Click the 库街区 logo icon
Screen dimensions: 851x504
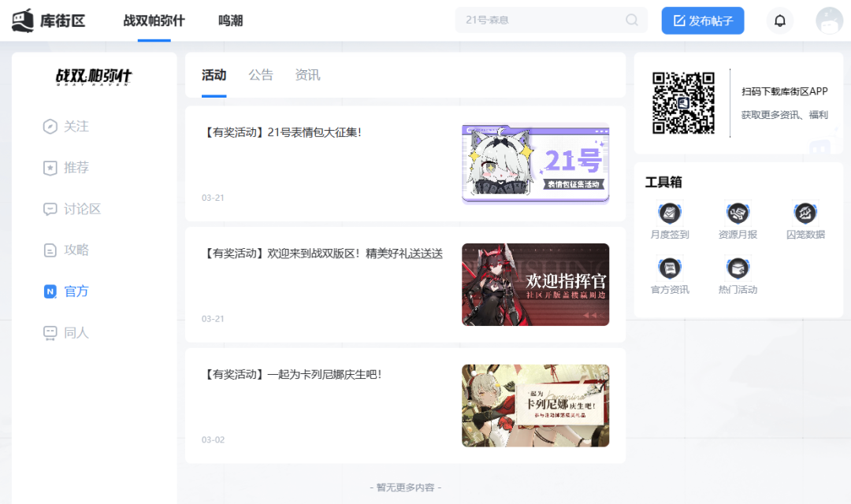tap(23, 20)
